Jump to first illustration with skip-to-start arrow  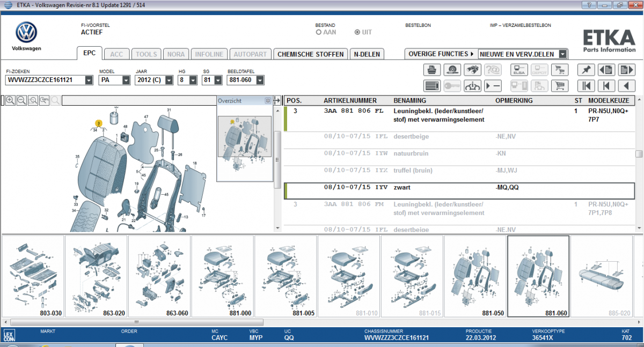tap(586, 85)
